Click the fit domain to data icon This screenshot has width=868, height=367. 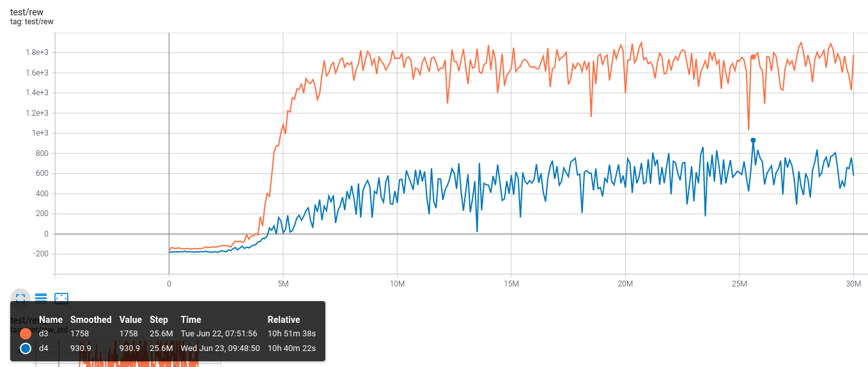pos(61,297)
